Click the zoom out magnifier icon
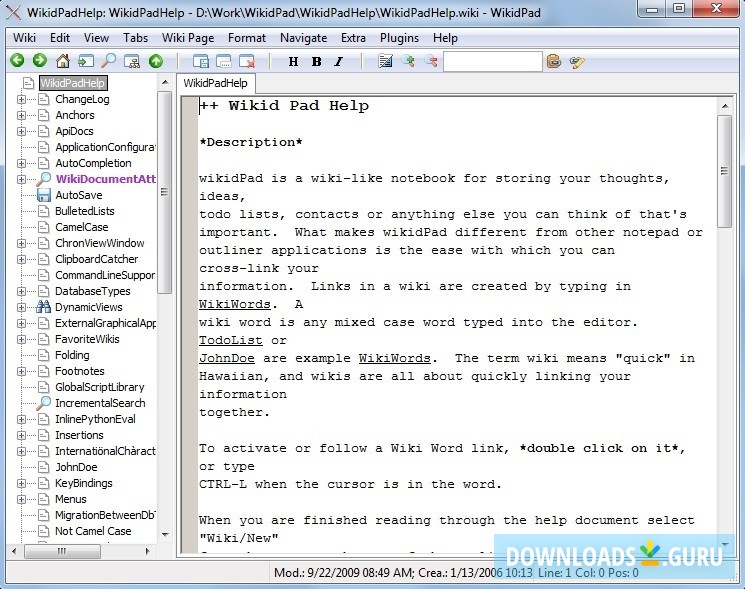The image size is (745, 589). [431, 61]
